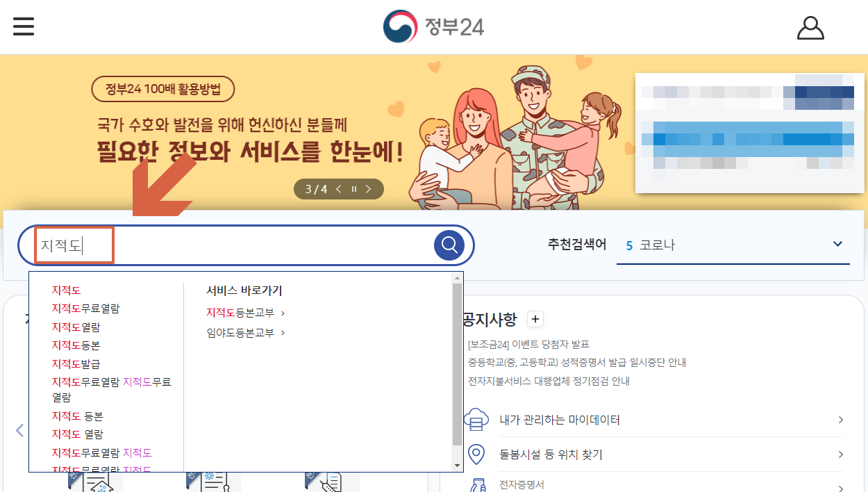Screen dimensions: 868x492
Task: Open the hamburger menu at top left
Action: [x=23, y=26]
